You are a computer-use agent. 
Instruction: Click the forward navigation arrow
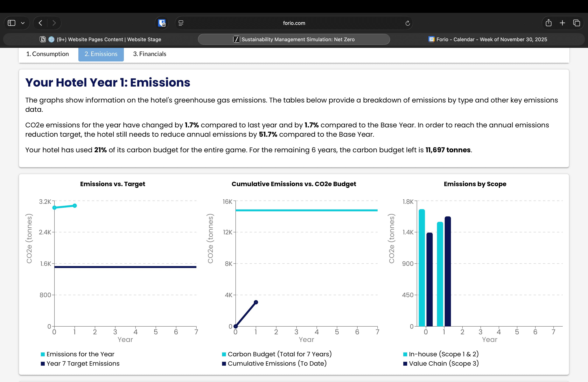pyautogui.click(x=54, y=23)
